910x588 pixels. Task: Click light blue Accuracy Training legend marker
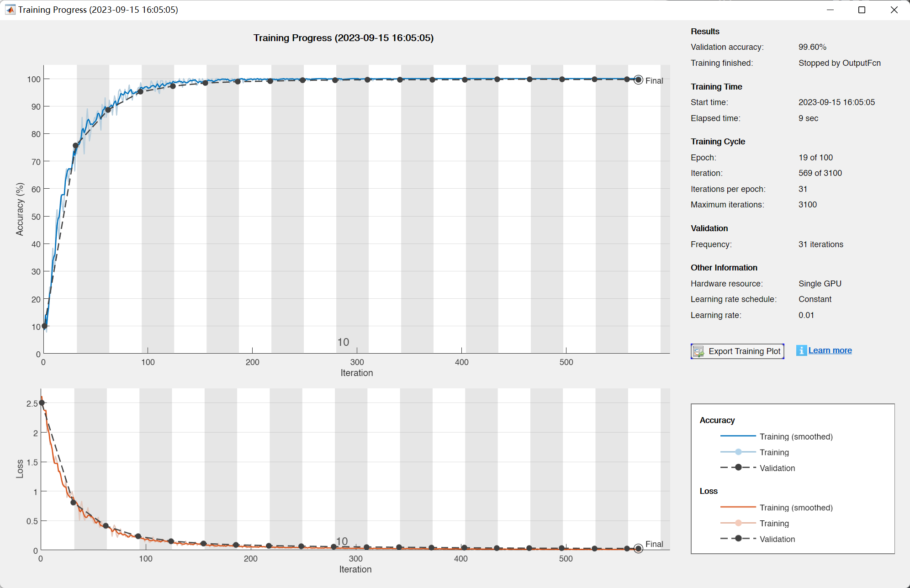click(738, 452)
